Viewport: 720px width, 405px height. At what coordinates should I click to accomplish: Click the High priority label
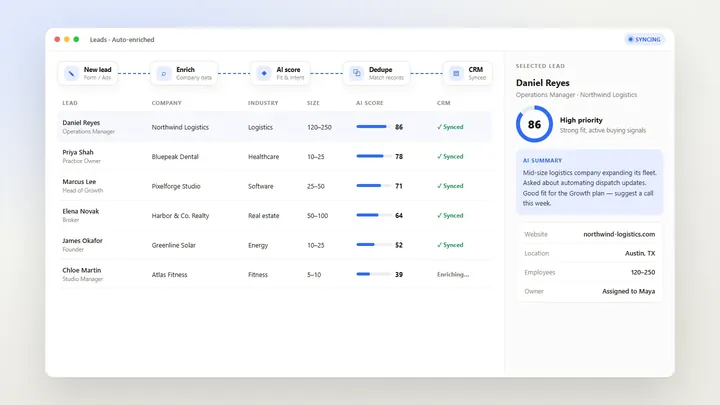coord(581,120)
